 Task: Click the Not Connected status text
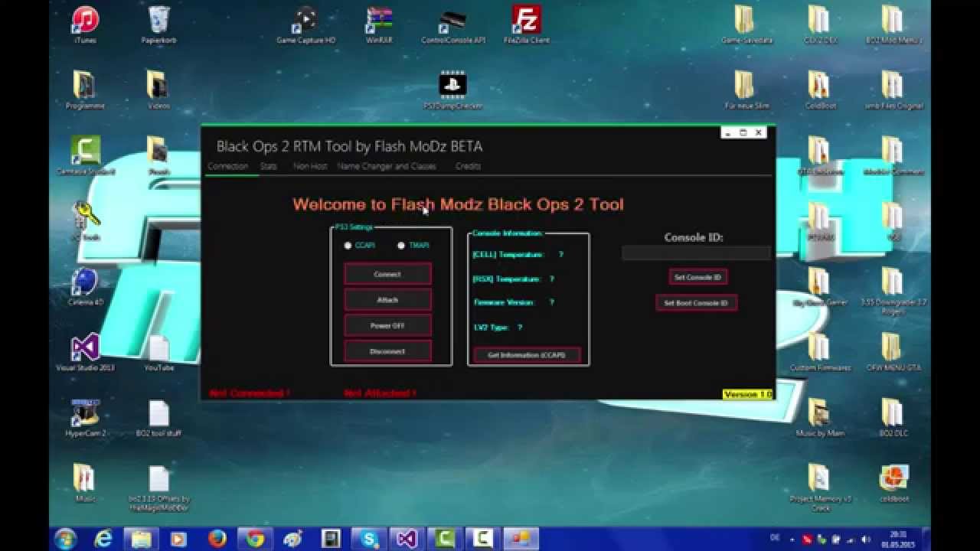point(250,393)
